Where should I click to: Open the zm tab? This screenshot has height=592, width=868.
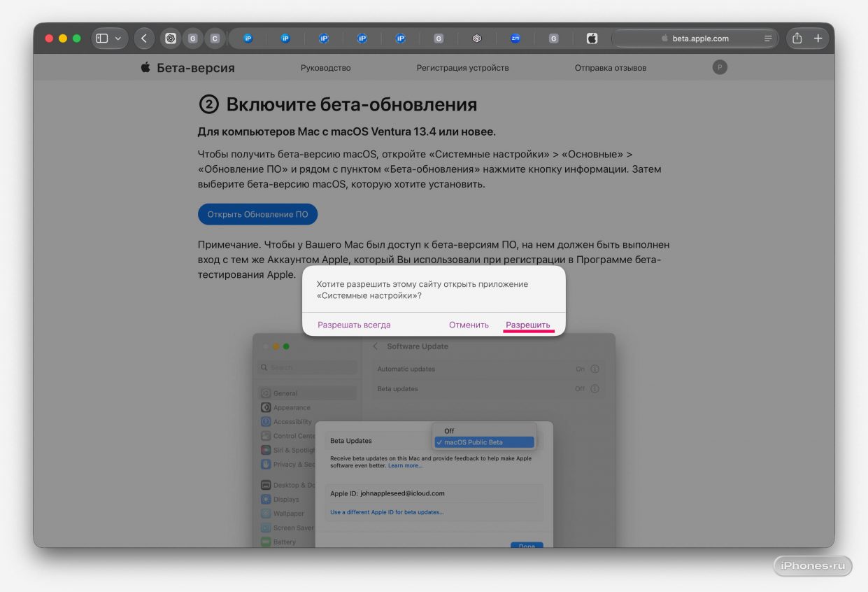515,38
